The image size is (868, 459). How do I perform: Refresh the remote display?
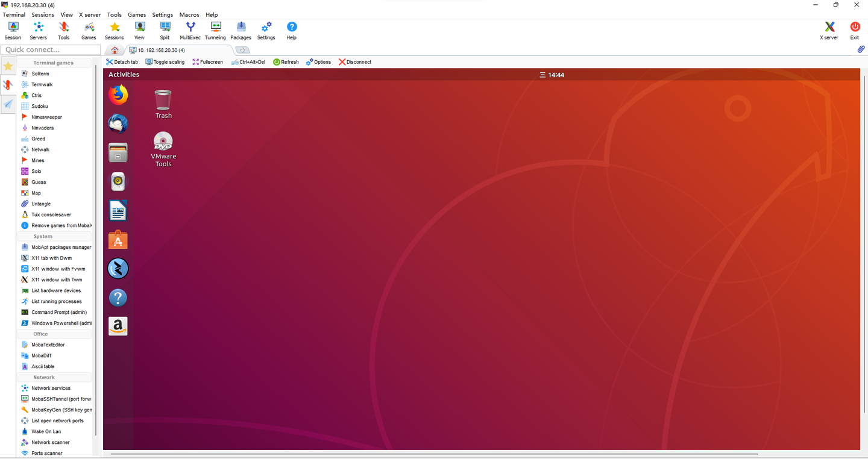click(x=286, y=61)
